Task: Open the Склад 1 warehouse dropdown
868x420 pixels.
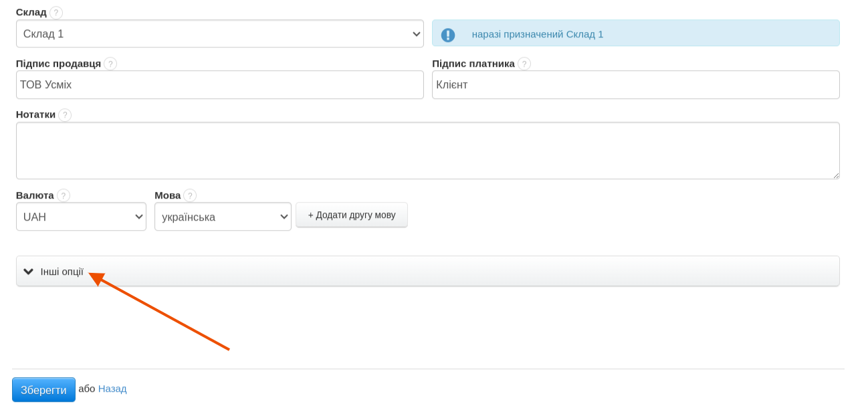Action: coord(219,33)
